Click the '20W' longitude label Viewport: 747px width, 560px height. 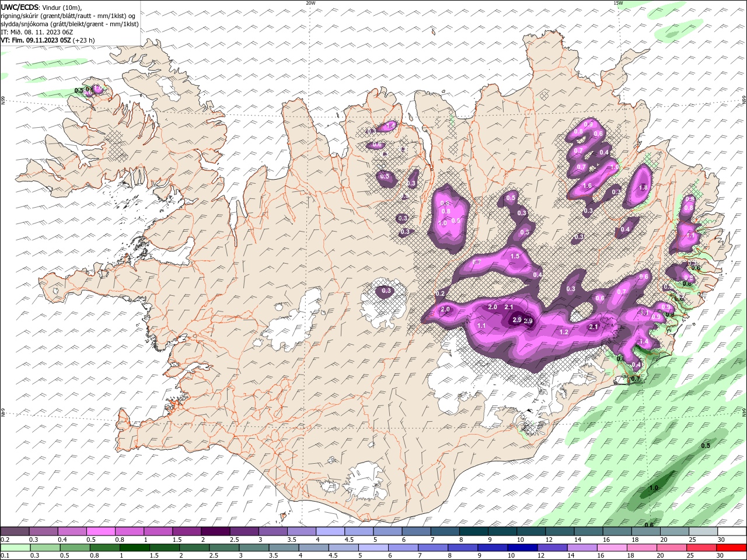pos(310,3)
